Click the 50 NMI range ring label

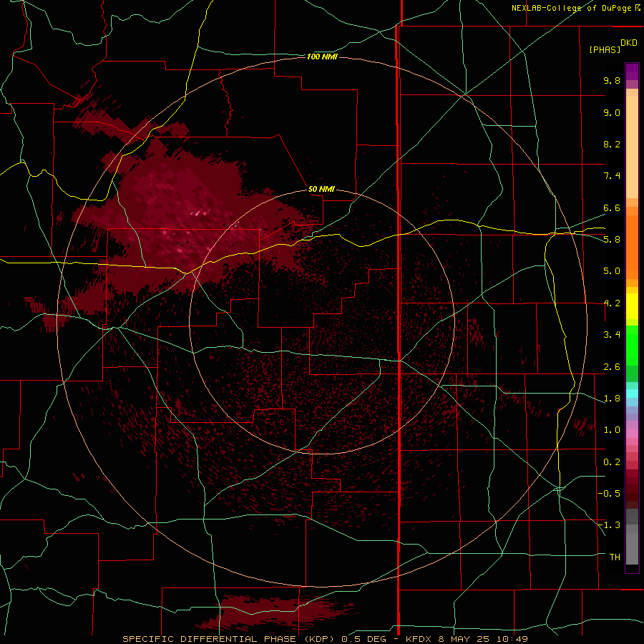[x=321, y=189]
